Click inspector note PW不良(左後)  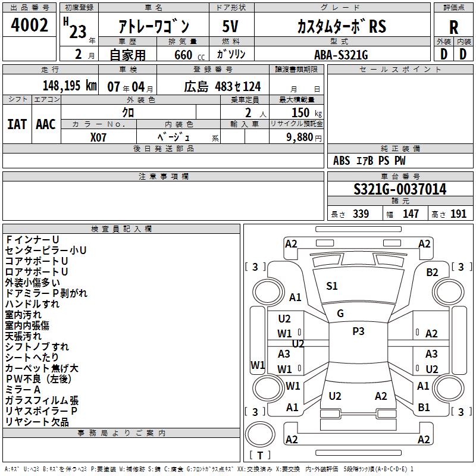tap(38, 379)
